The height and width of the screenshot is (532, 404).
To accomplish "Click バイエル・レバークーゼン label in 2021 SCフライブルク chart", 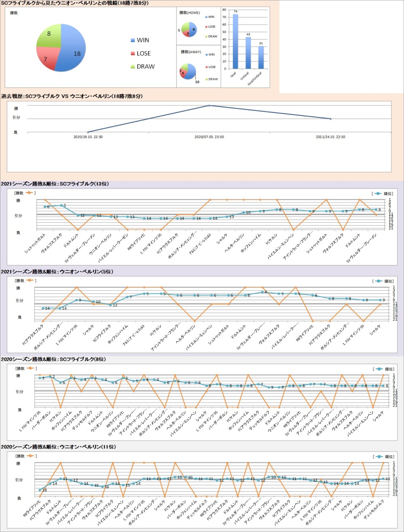I will (x=112, y=248).
